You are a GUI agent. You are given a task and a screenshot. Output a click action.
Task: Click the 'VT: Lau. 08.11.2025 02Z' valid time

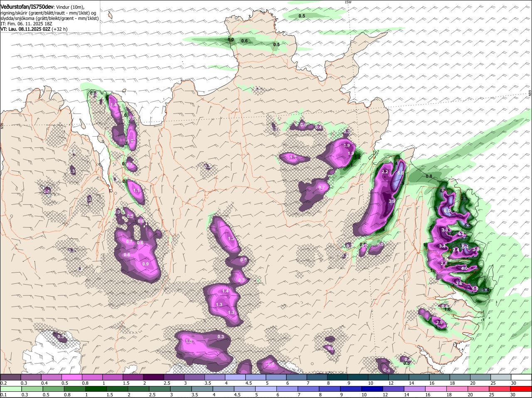coord(26,29)
